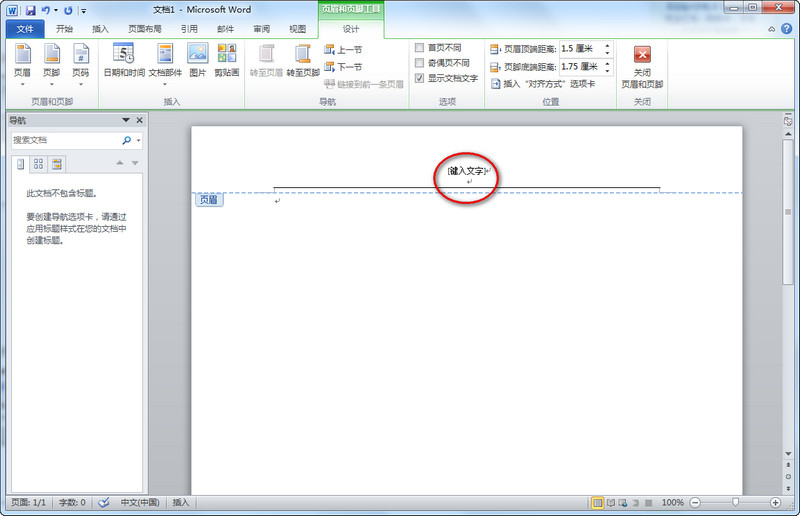
Task: Close the Navigation pane
Action: 140,120
